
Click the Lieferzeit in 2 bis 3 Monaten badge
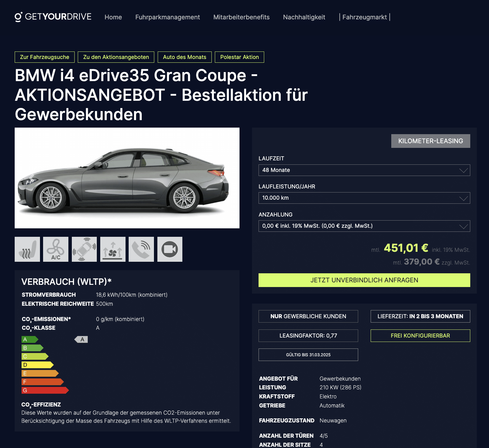coord(420,316)
